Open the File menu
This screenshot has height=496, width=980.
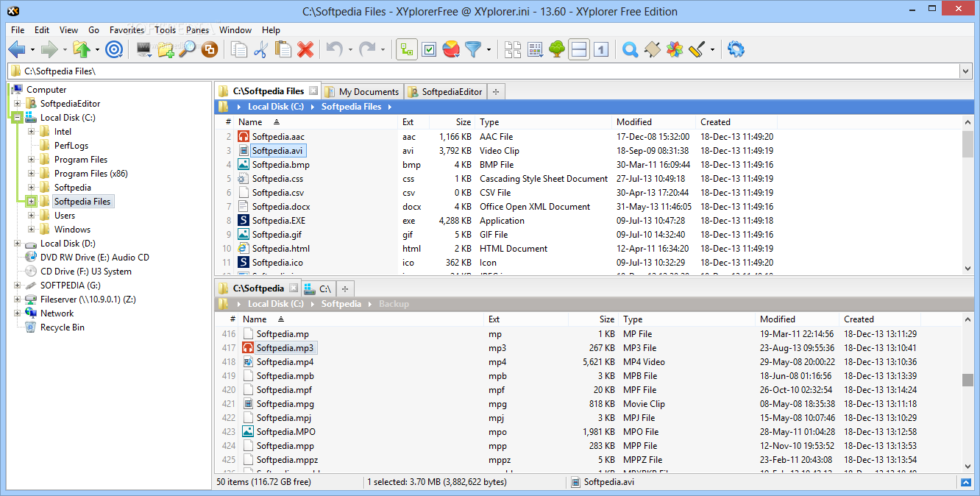[x=18, y=30]
